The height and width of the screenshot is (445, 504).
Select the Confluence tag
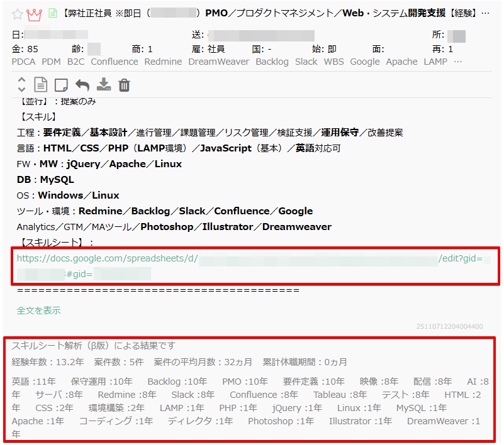(x=114, y=62)
